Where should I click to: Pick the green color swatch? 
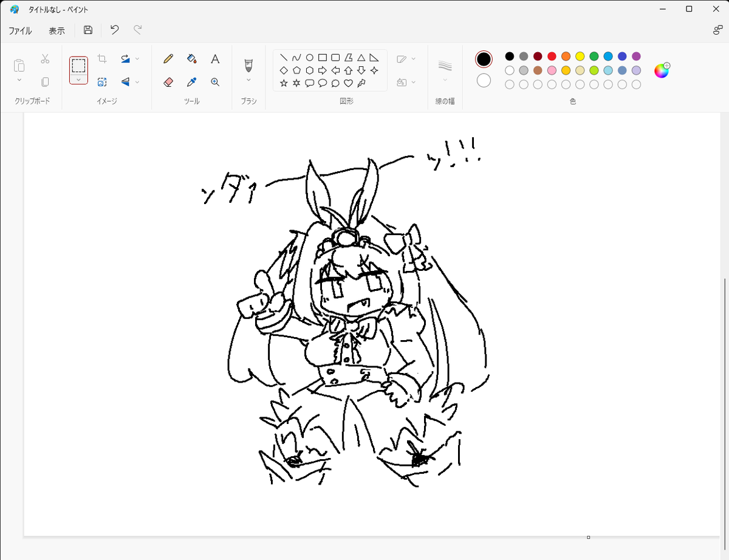coord(594,56)
